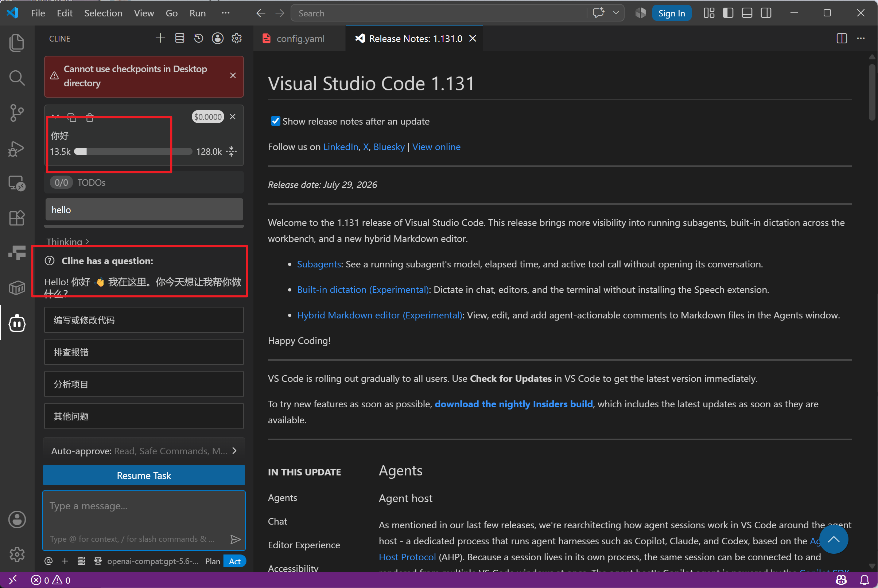878x588 pixels.
Task: Open the Selection menu
Action: pyautogui.click(x=103, y=13)
